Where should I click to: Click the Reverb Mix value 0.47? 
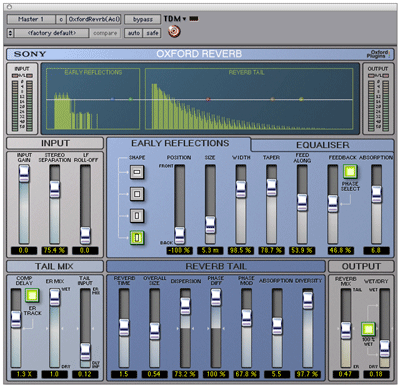point(346,374)
